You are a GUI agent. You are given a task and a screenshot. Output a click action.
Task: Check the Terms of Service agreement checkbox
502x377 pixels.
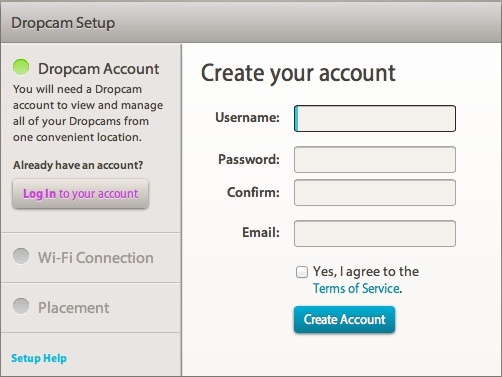coord(302,272)
